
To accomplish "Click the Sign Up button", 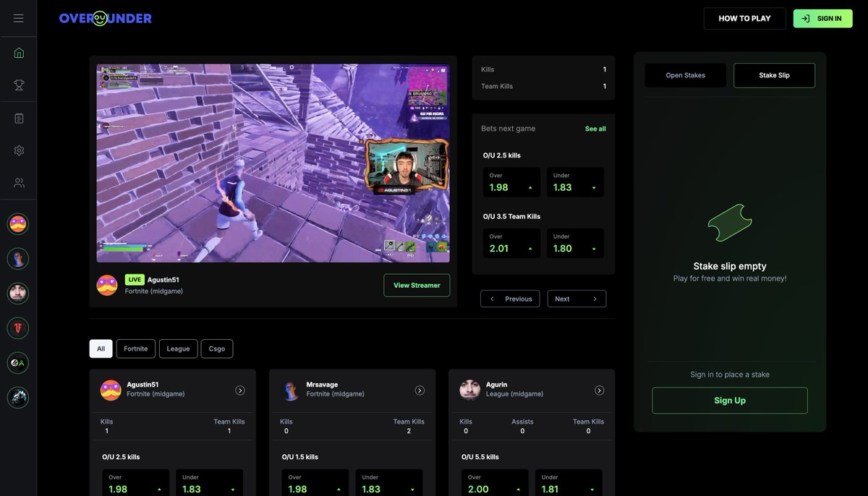I will click(x=730, y=401).
